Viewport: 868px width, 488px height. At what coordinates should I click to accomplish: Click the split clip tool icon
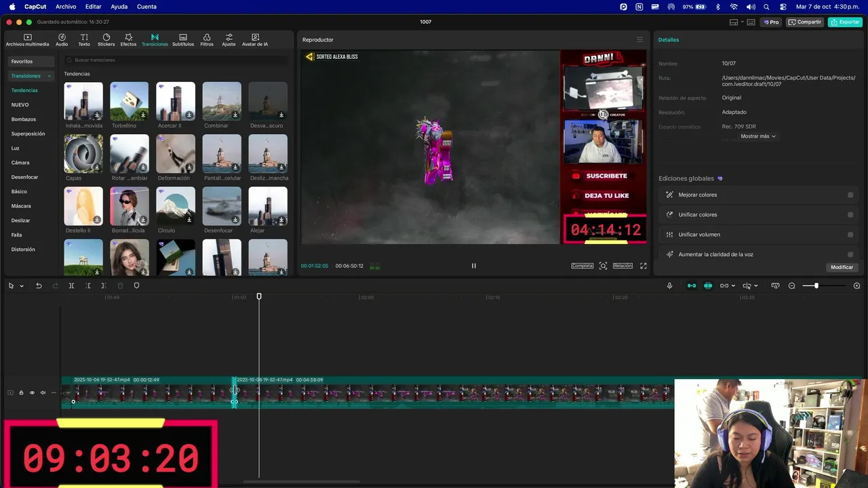pyautogui.click(x=71, y=286)
